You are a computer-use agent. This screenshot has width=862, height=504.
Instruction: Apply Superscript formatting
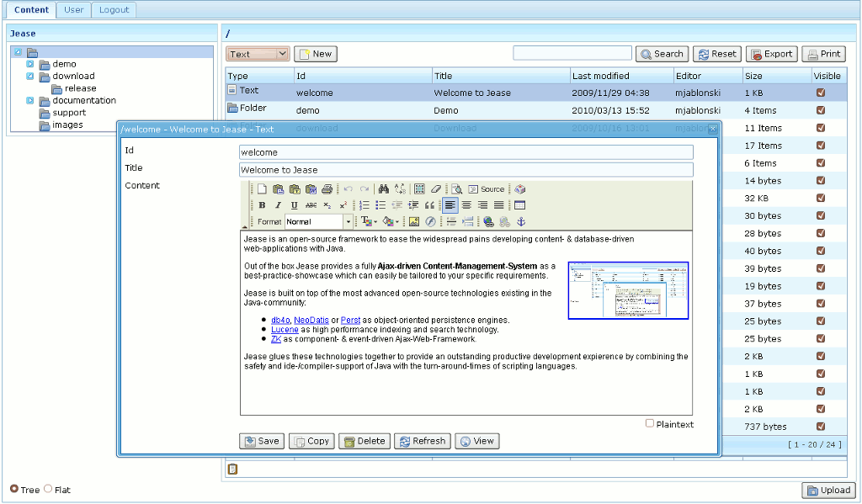[x=343, y=205]
